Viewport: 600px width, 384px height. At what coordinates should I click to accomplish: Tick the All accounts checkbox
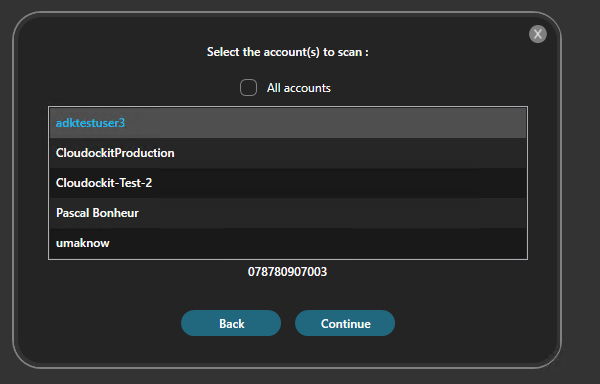pos(248,88)
